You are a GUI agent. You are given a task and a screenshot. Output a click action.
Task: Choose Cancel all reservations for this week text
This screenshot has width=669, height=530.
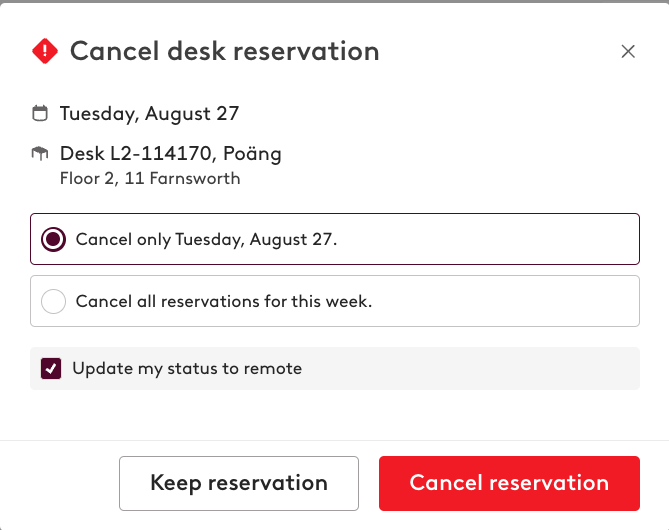pos(224,301)
